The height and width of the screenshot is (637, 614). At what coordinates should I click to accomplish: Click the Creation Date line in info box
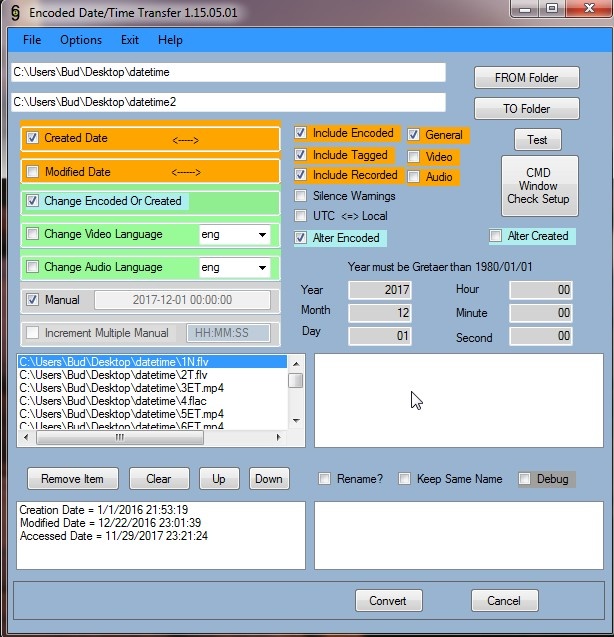click(104, 509)
